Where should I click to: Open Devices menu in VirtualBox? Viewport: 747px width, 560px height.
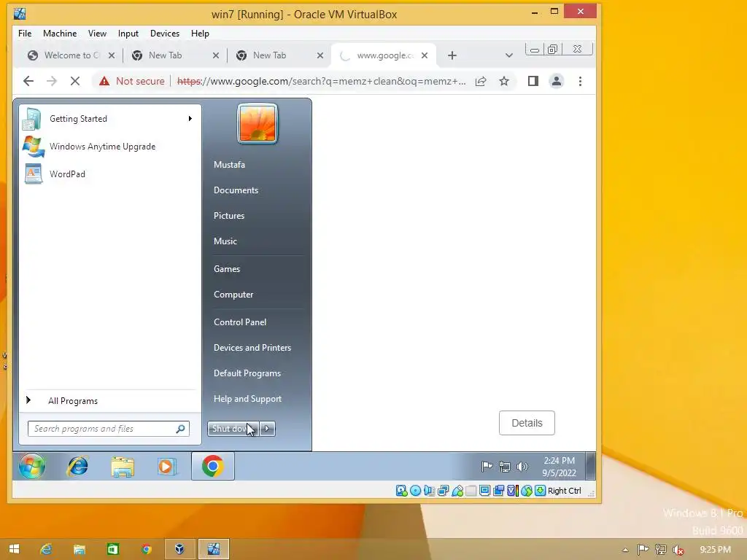[x=165, y=34]
